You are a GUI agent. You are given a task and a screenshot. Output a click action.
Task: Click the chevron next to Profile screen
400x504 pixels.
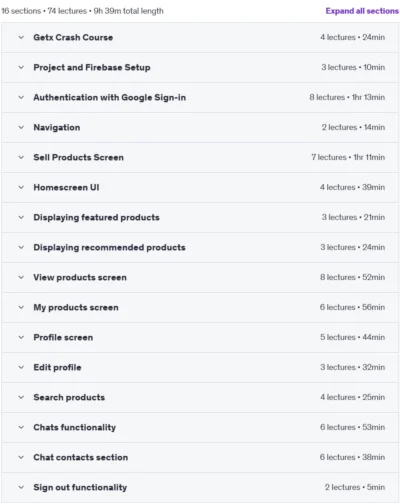pyautogui.click(x=21, y=337)
